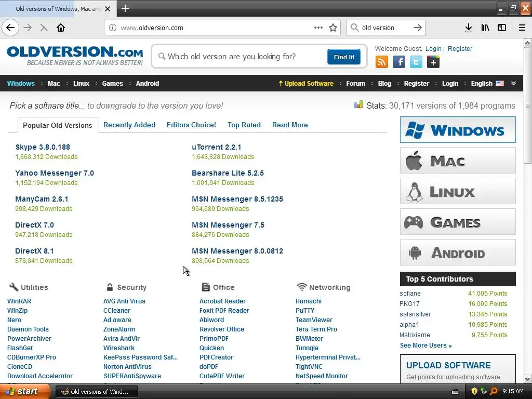Screen dimensions: 532x399
Task: Switch to Read More tab
Action: 290,125
